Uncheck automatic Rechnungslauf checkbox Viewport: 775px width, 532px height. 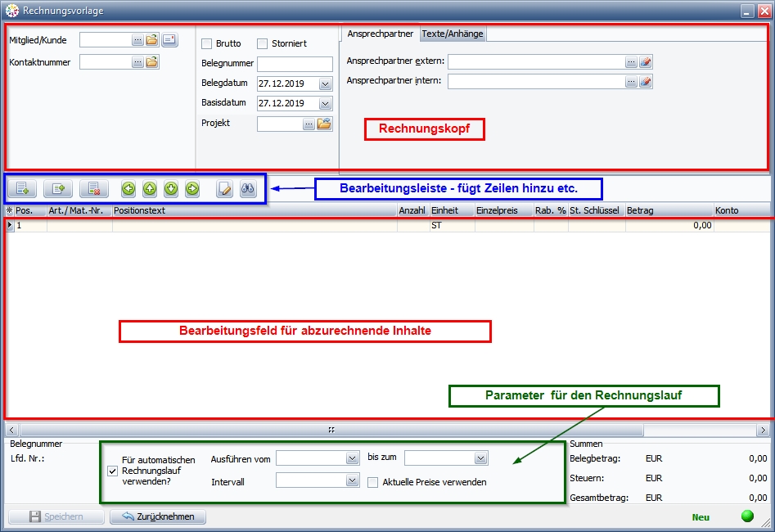pos(113,471)
